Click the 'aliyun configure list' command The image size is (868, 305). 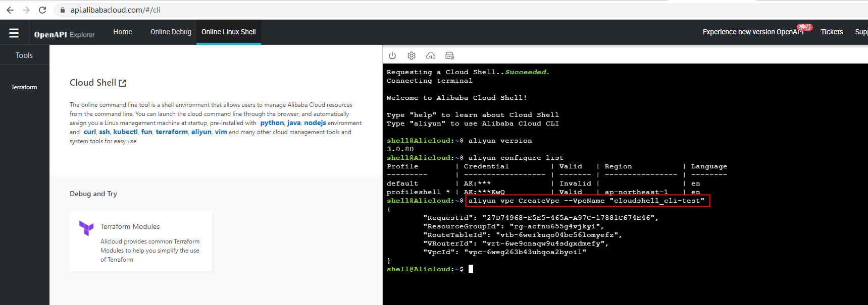[x=516, y=158]
